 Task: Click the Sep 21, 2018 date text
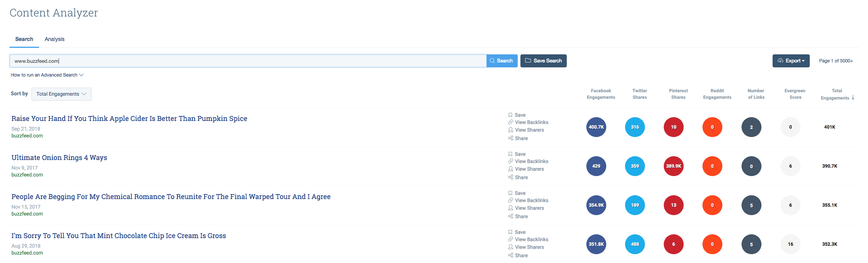26,129
